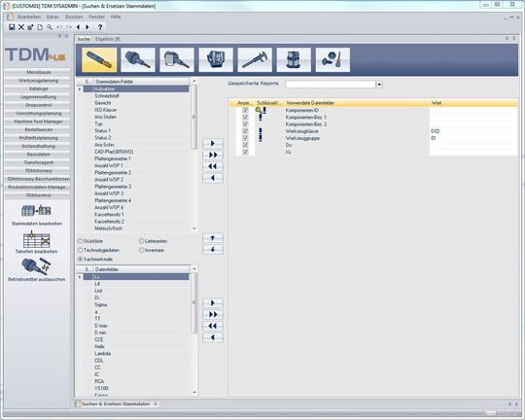525x420 pixels.
Task: Click the Gespeicherte Reports input field
Action: point(331,85)
